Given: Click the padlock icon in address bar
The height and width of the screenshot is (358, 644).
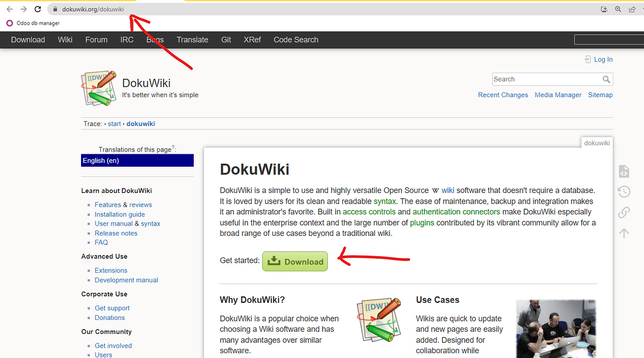Looking at the screenshot, I should [55, 9].
